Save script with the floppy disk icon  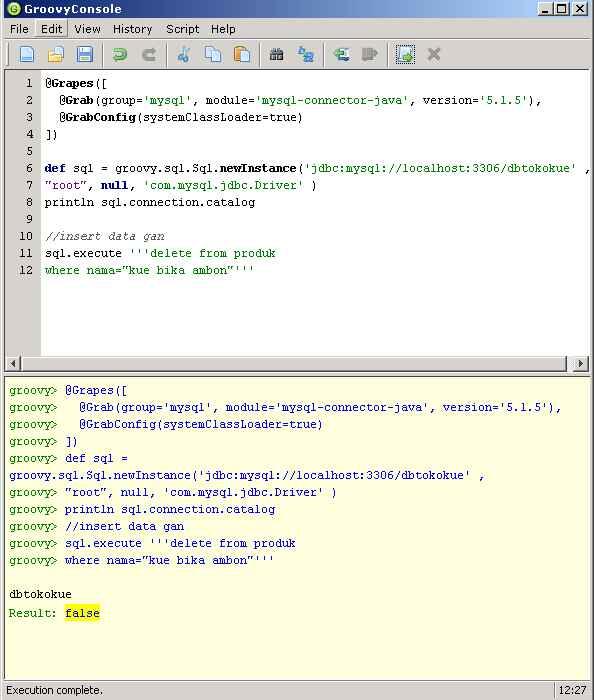tap(85, 54)
